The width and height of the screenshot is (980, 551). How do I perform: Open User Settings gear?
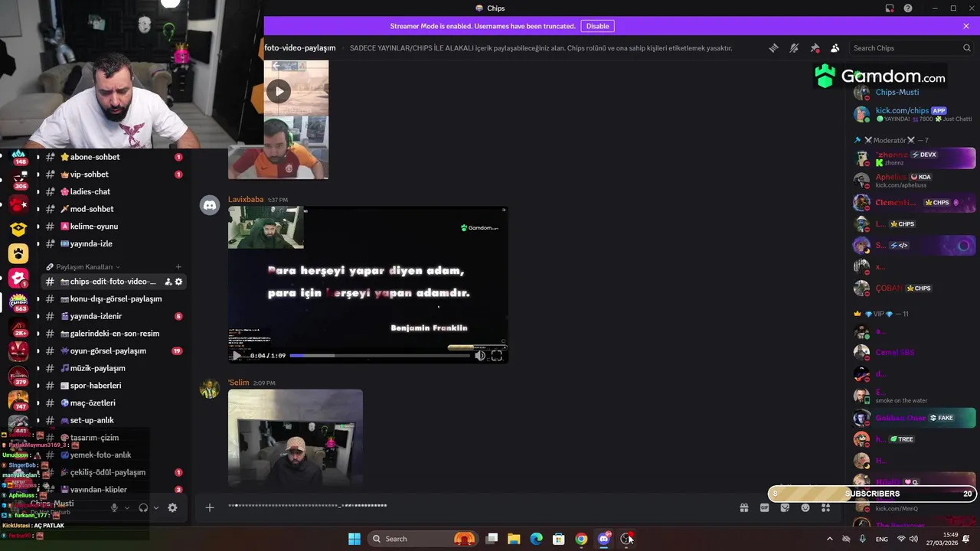(x=172, y=507)
